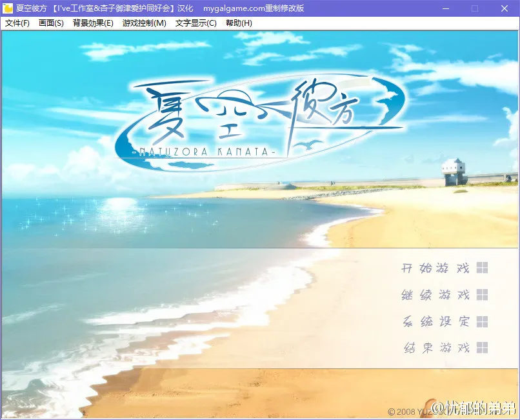
Task: Select 开始游戏 to start a new game
Action: coord(435,266)
